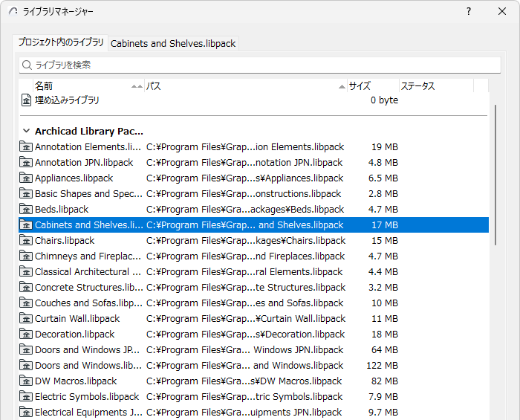Screen dimensions: 520x420
Task: Switch to プロジェクト内のライブラリ tab
Action: (61, 42)
